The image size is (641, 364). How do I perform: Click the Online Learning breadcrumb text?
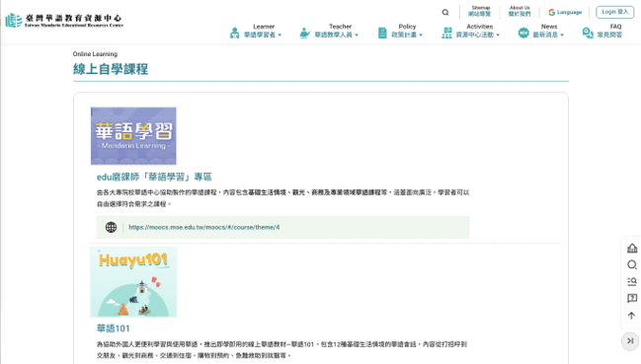click(x=95, y=54)
